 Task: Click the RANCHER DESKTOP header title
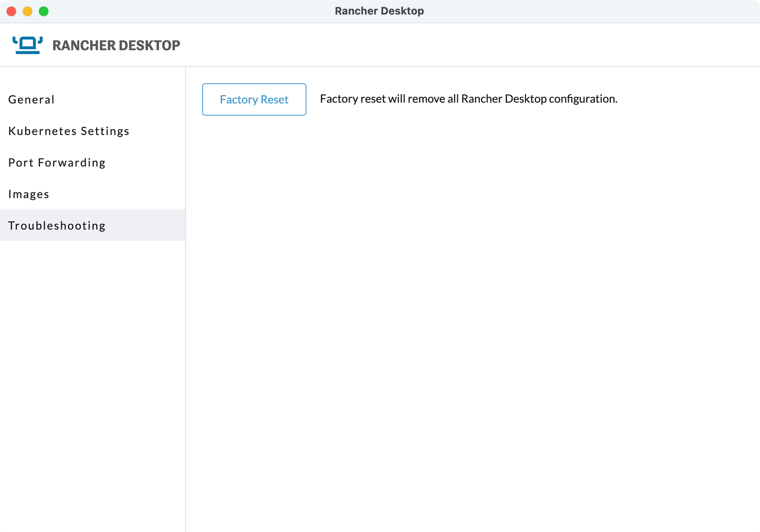pyautogui.click(x=116, y=45)
